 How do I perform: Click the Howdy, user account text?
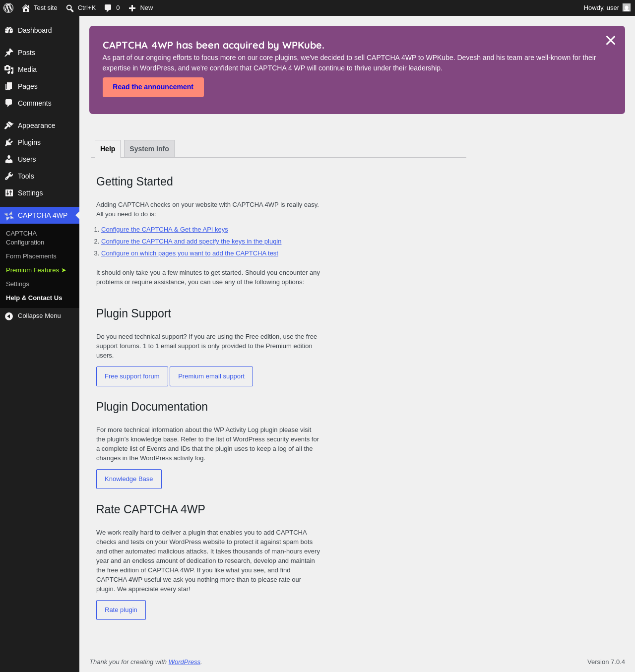pyautogui.click(x=601, y=8)
